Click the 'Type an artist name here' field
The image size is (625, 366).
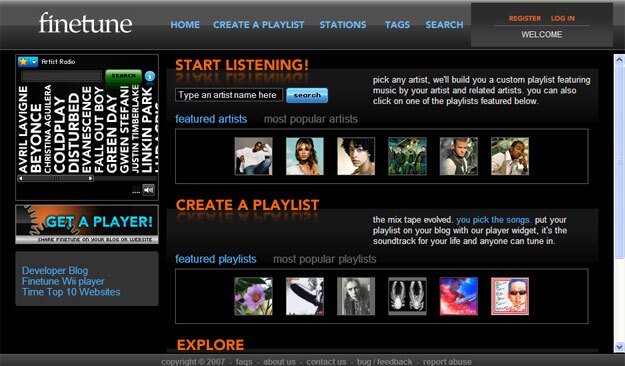point(229,95)
